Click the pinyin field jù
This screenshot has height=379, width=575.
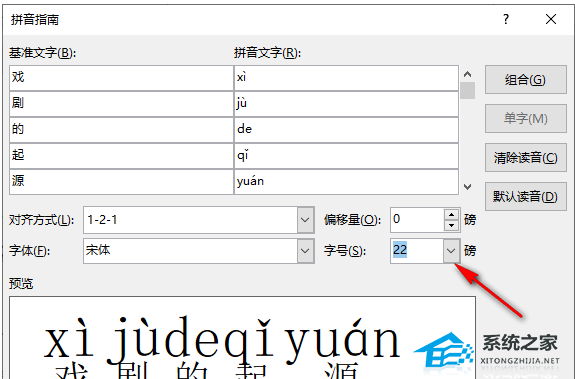click(x=346, y=104)
